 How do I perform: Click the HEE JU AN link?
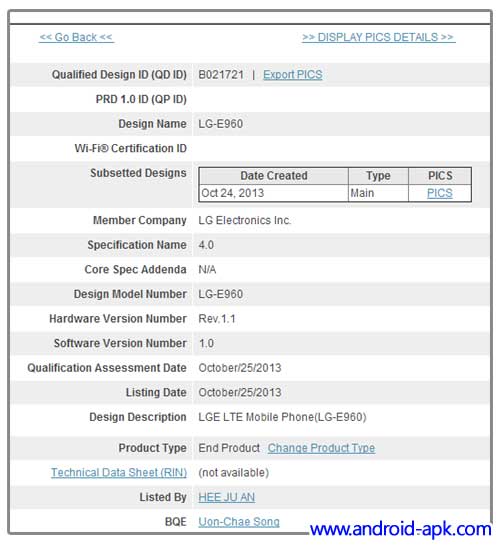click(227, 497)
